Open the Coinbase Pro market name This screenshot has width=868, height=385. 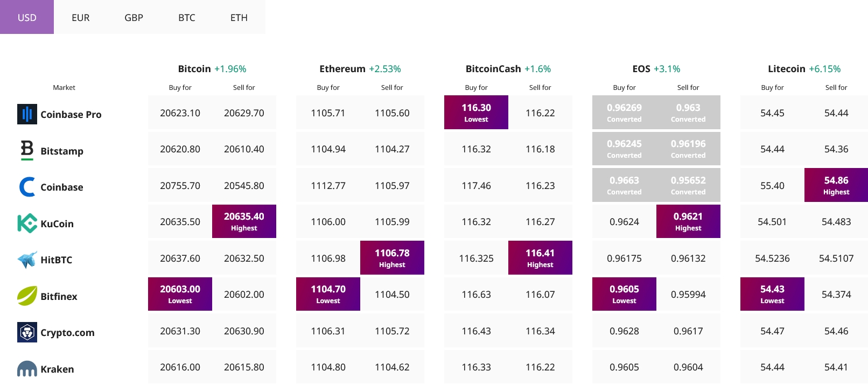pyautogui.click(x=71, y=114)
